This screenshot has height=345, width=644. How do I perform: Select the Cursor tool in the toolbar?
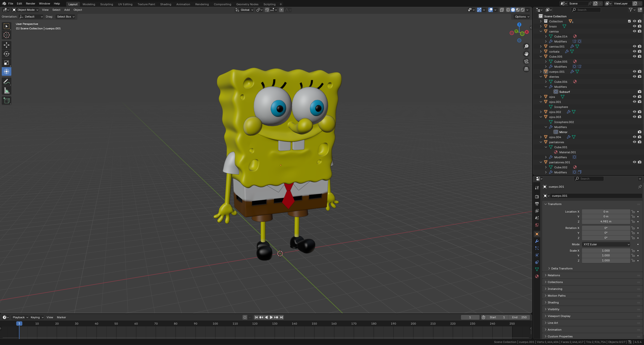7,35
